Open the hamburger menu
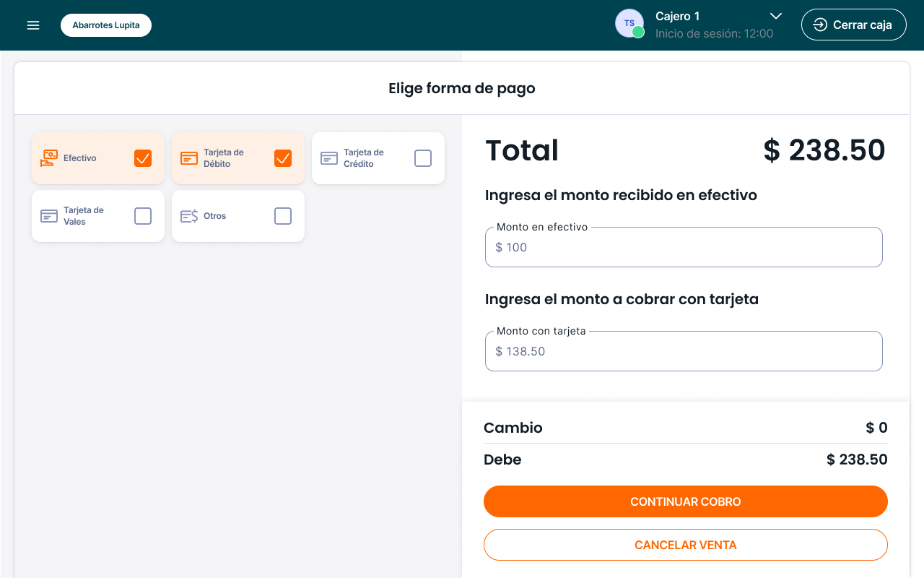This screenshot has height=578, width=924. (33, 25)
